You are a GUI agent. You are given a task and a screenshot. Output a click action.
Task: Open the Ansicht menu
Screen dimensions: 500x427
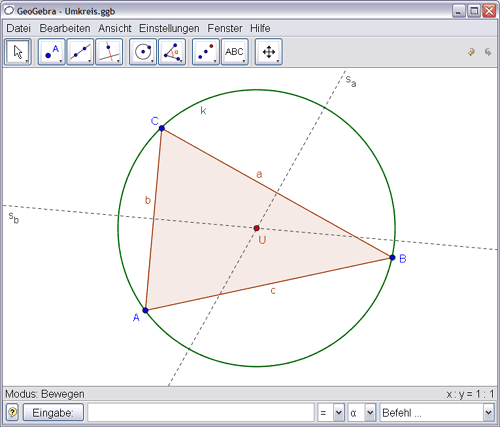click(x=115, y=28)
